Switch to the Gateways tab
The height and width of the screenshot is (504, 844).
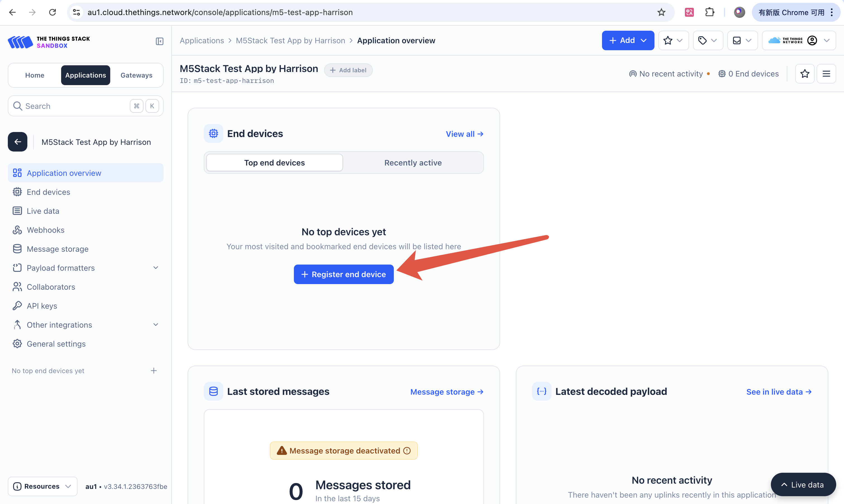point(136,75)
